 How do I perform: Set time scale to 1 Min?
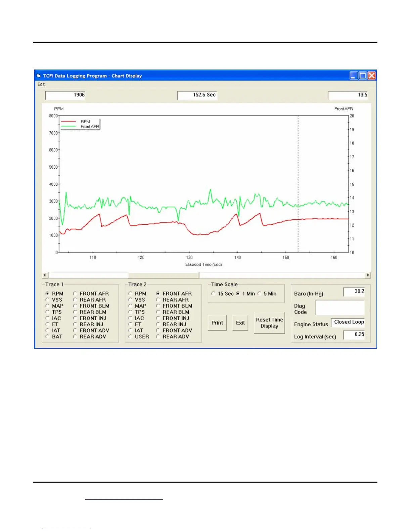(238, 294)
